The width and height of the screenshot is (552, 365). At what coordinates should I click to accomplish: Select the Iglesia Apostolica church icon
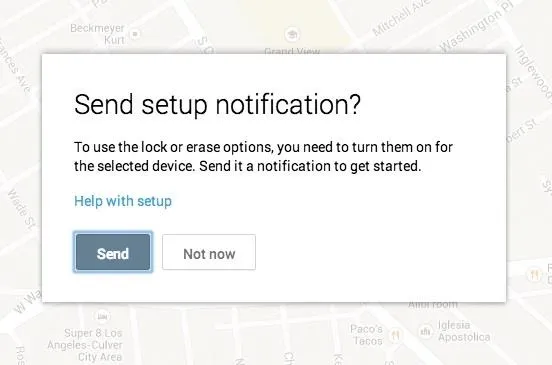[x=425, y=331]
